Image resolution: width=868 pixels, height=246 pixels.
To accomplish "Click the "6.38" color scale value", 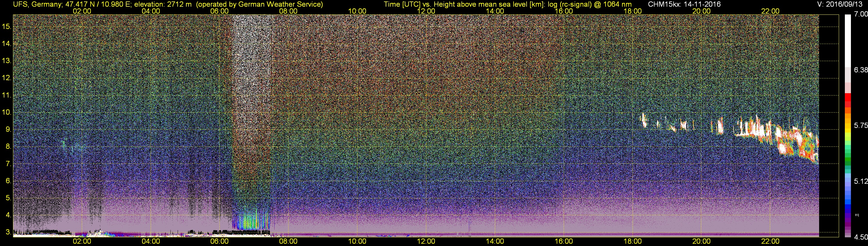I will pyautogui.click(x=861, y=70).
